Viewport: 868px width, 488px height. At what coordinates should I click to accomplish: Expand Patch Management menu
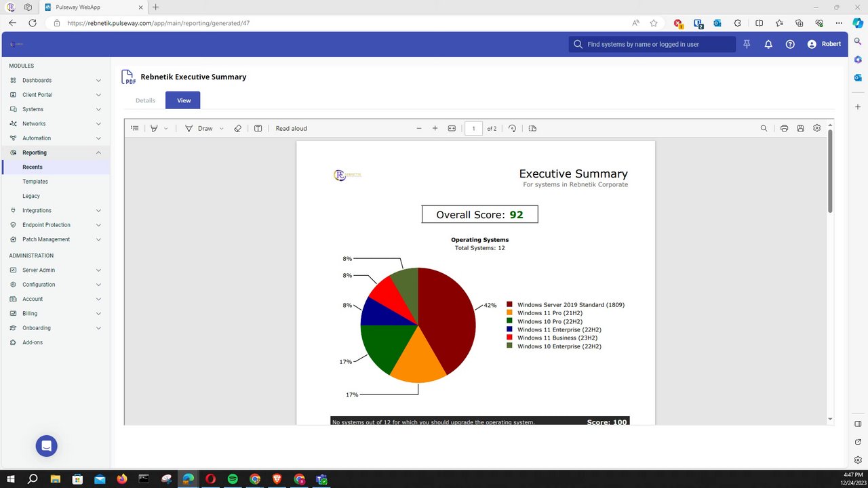pos(55,239)
